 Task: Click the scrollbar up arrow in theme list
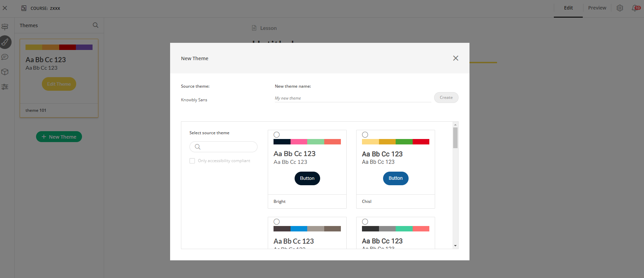[x=455, y=125]
